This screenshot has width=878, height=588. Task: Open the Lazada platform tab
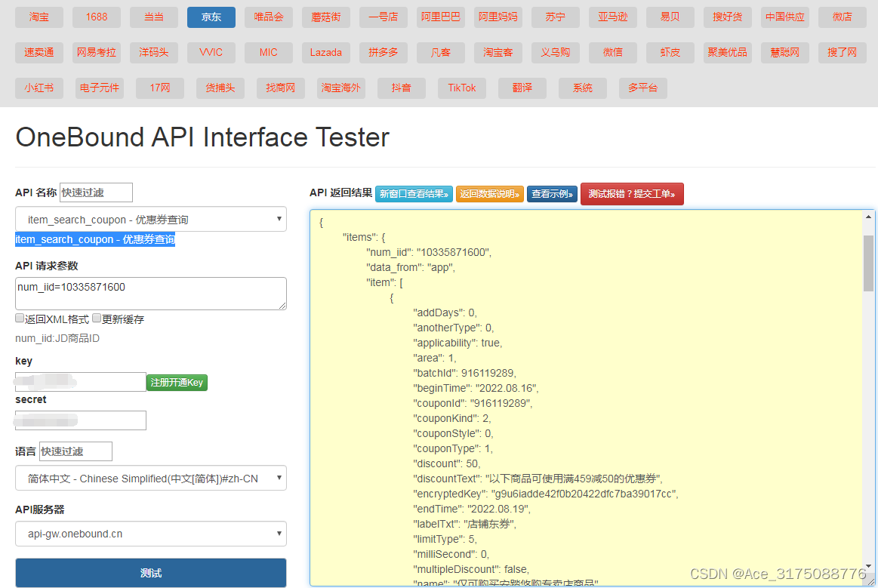(326, 53)
